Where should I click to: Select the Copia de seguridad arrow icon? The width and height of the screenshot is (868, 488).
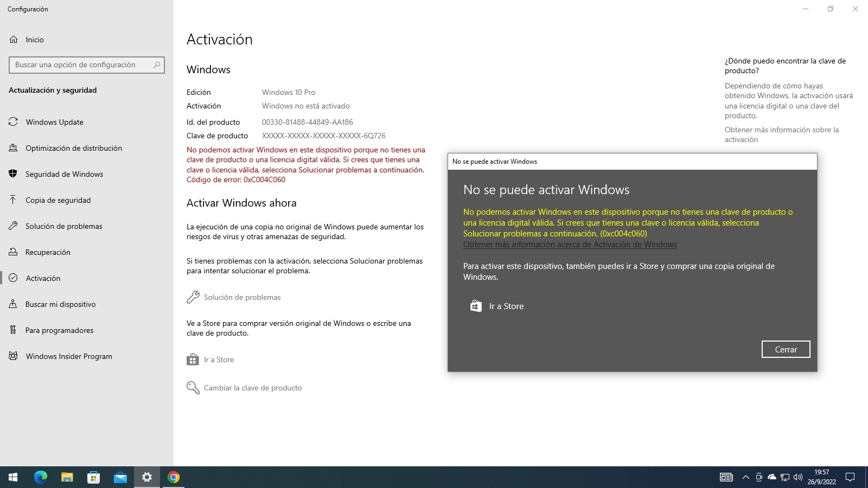point(13,200)
